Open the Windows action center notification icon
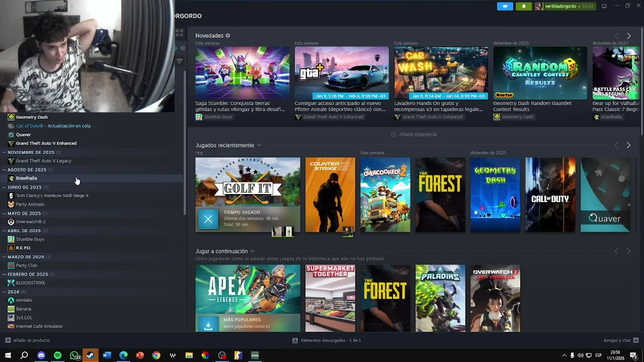The width and height of the screenshot is (644, 362). coord(633,355)
